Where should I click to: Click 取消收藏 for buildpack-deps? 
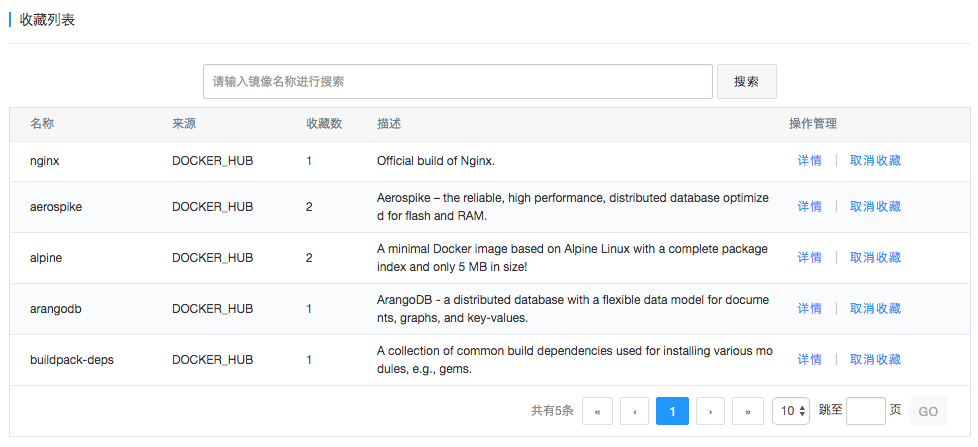point(875,359)
